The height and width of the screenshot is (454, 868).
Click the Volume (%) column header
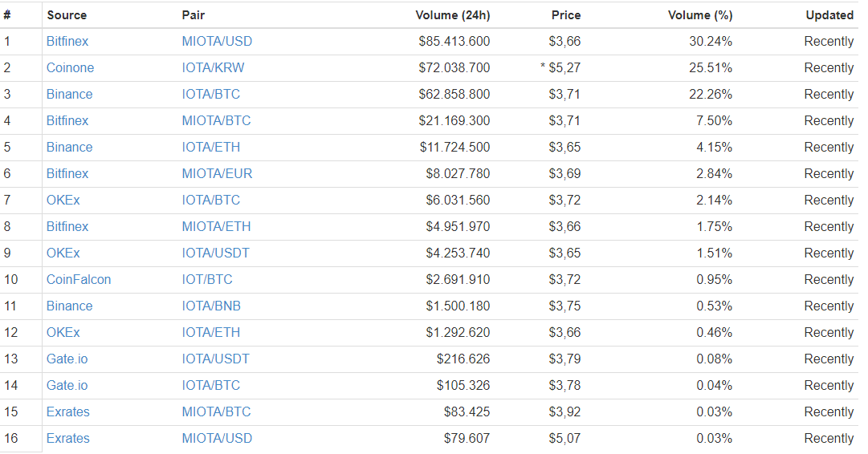click(x=700, y=15)
